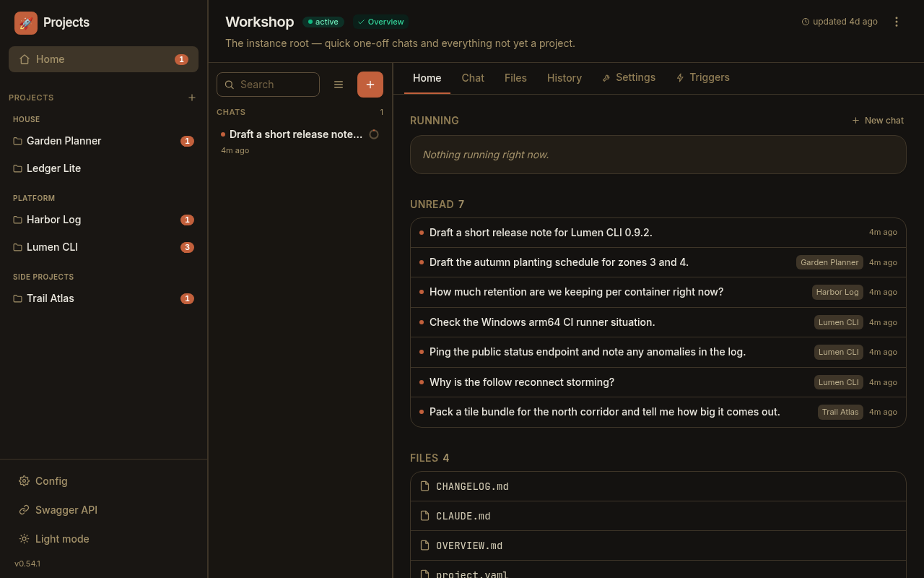The image size is (924, 578).
Task: Click the Harbor Log tag in unread list
Action: [837, 292]
